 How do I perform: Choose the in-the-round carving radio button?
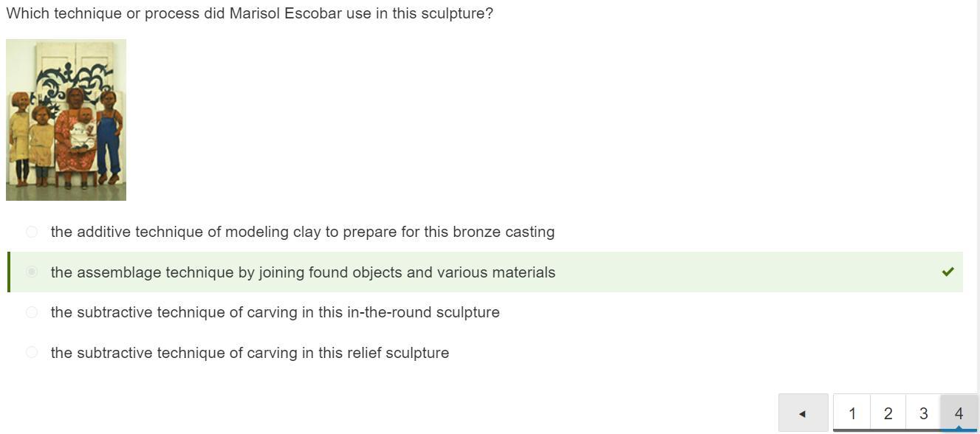pos(32,312)
